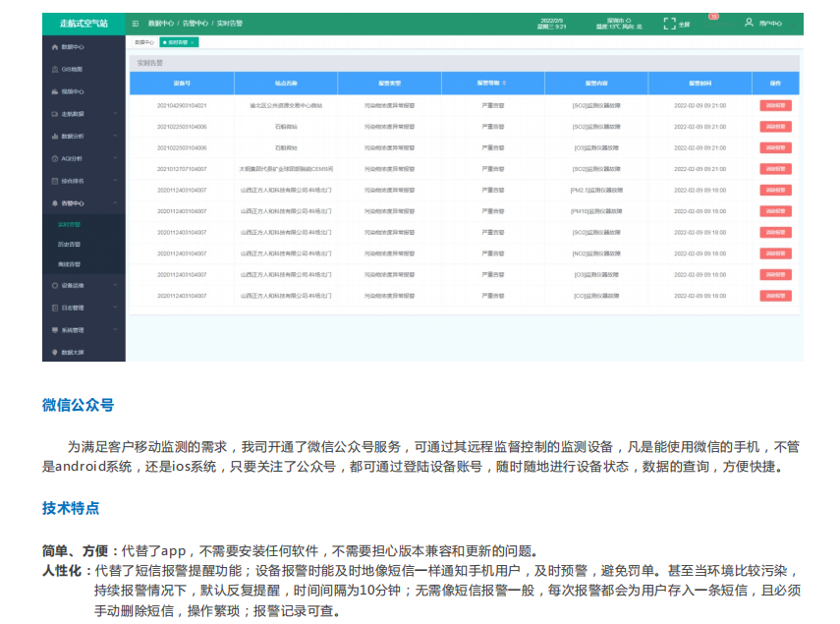This screenshot has height=624, width=840.
Task: Click the 技术特点 heading
Action: tap(71, 508)
